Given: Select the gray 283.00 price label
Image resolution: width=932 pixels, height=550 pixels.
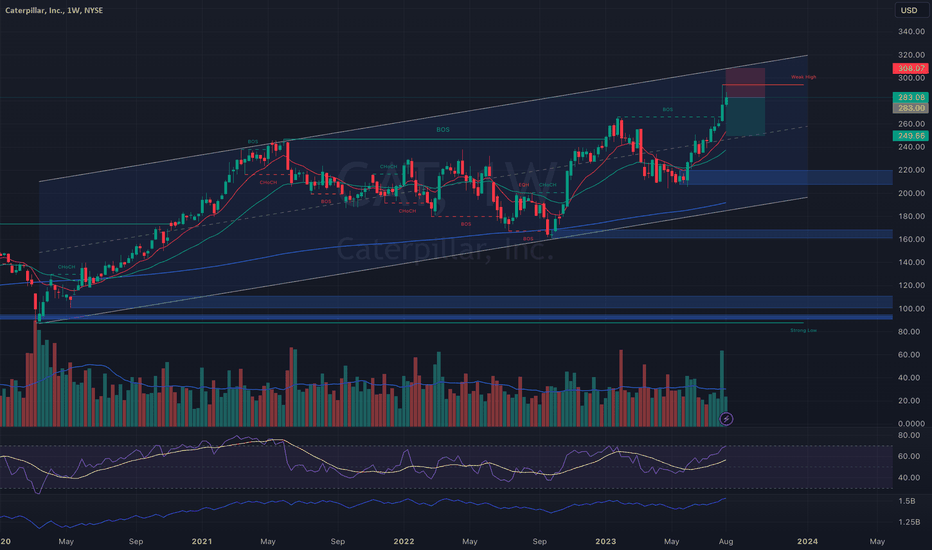Looking at the screenshot, I should pyautogui.click(x=911, y=108).
